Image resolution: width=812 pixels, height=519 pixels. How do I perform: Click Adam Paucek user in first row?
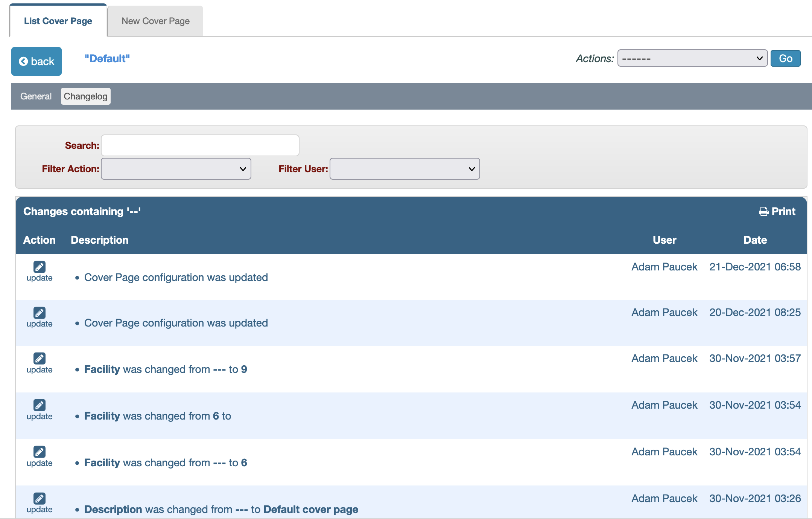664,267
